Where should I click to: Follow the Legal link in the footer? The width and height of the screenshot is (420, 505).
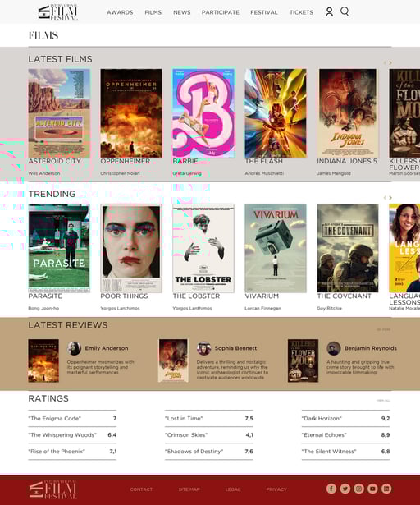[x=233, y=489]
